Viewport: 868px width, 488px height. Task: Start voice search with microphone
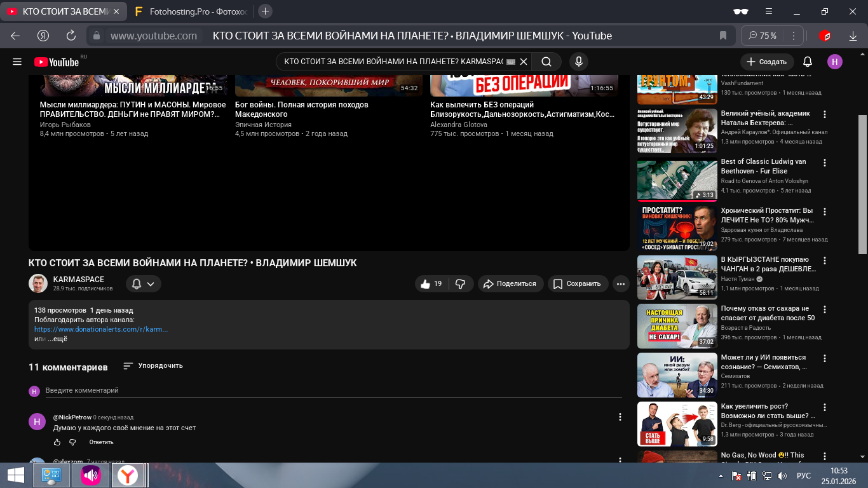(x=578, y=62)
